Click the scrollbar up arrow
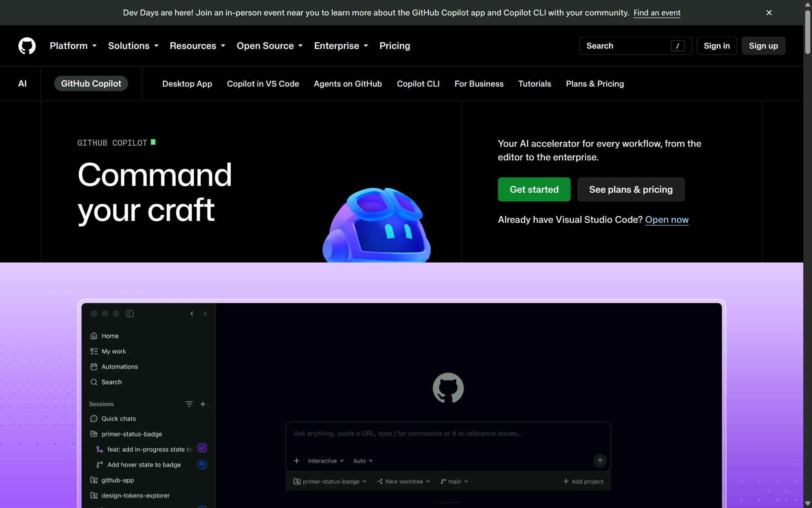The height and width of the screenshot is (508, 812). [x=807, y=5]
